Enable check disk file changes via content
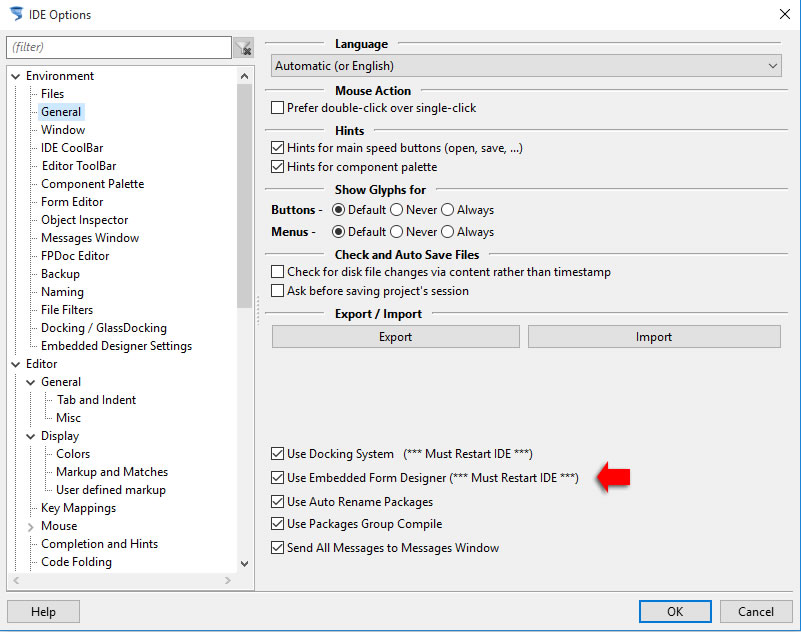The image size is (801, 632). tap(277, 271)
